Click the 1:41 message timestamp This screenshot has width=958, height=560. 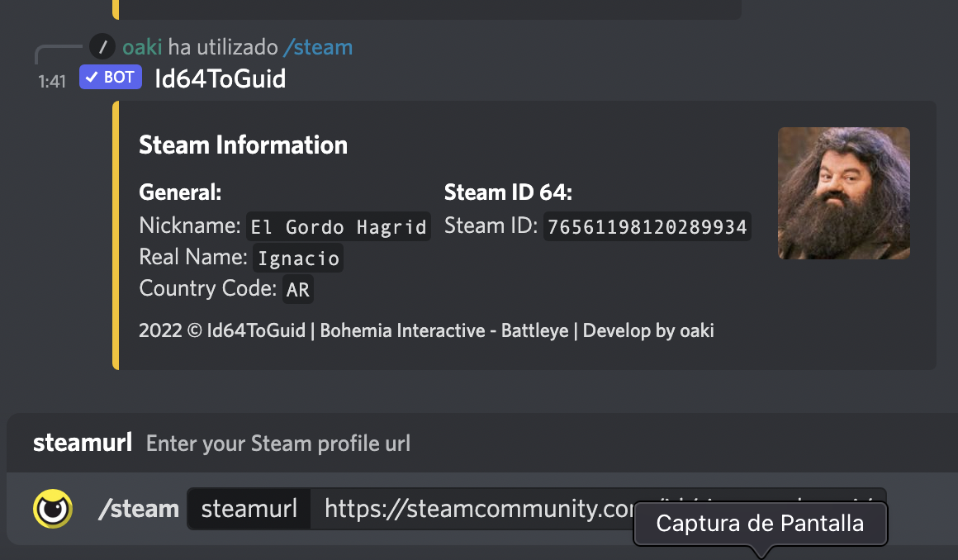[x=51, y=82]
